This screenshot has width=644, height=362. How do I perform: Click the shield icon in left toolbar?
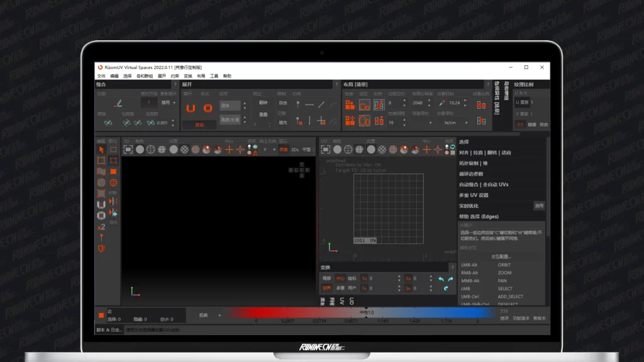tap(101, 248)
